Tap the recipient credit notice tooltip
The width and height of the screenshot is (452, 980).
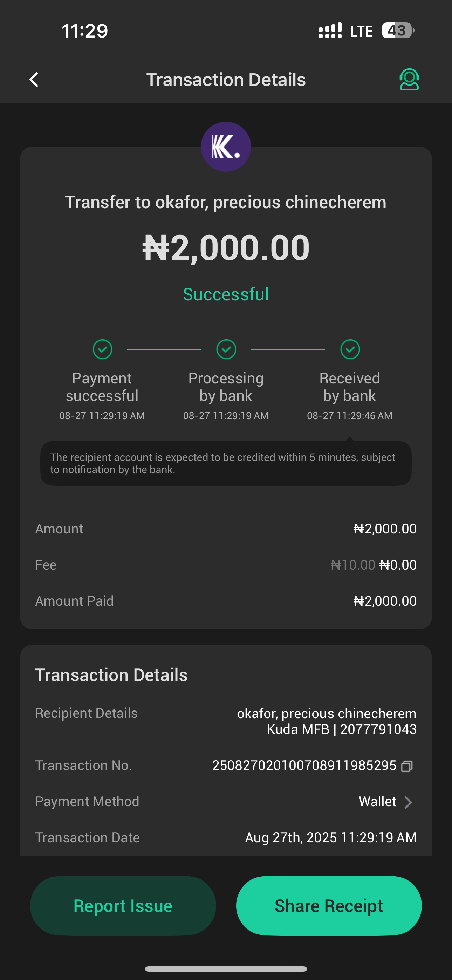pos(226,463)
